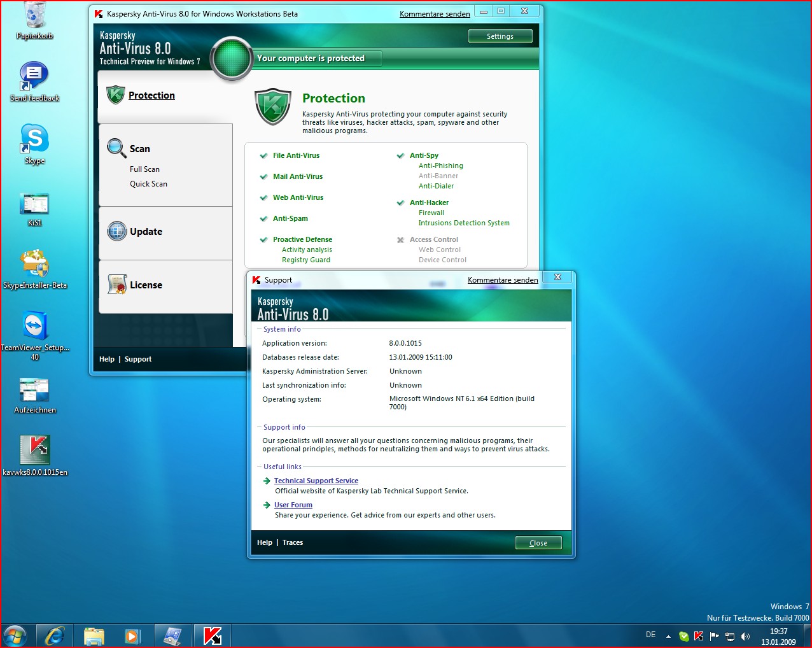
Task: Open the disabled Access Control component
Action: [433, 239]
